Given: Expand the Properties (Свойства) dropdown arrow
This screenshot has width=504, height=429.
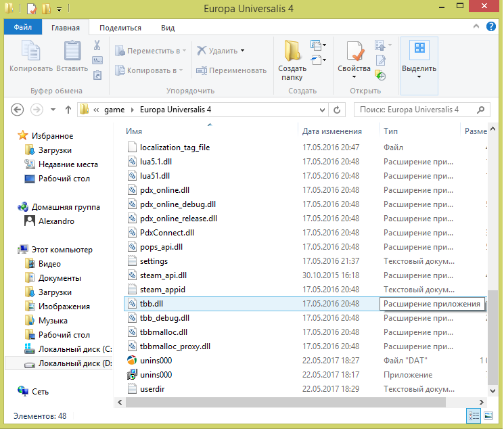Looking at the screenshot, I should pyautogui.click(x=354, y=77).
